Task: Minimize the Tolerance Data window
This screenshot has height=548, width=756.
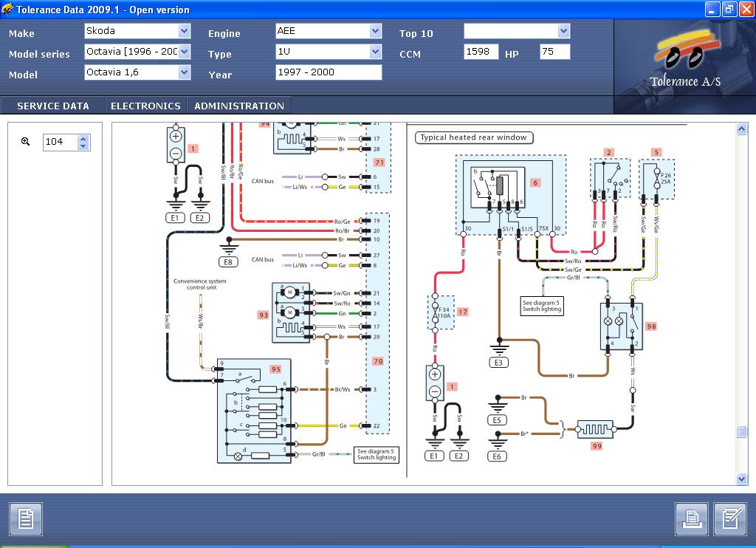Action: click(x=712, y=9)
